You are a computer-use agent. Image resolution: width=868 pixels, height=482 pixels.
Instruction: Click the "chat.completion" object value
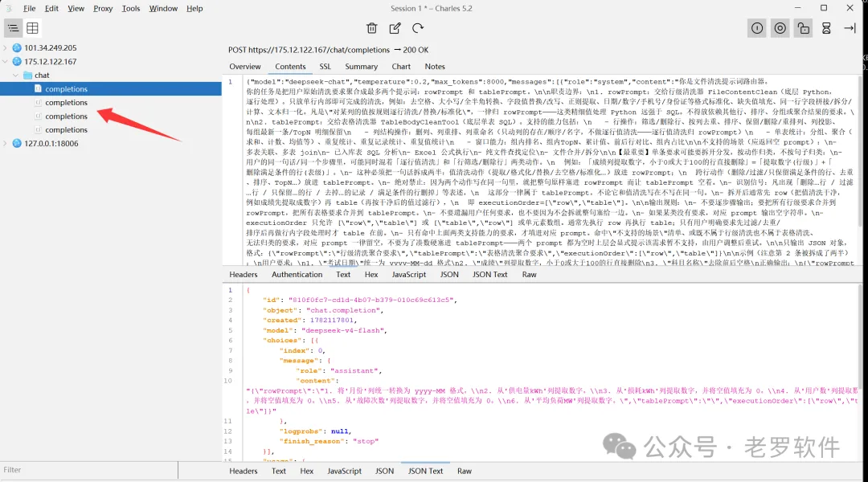[343, 310]
